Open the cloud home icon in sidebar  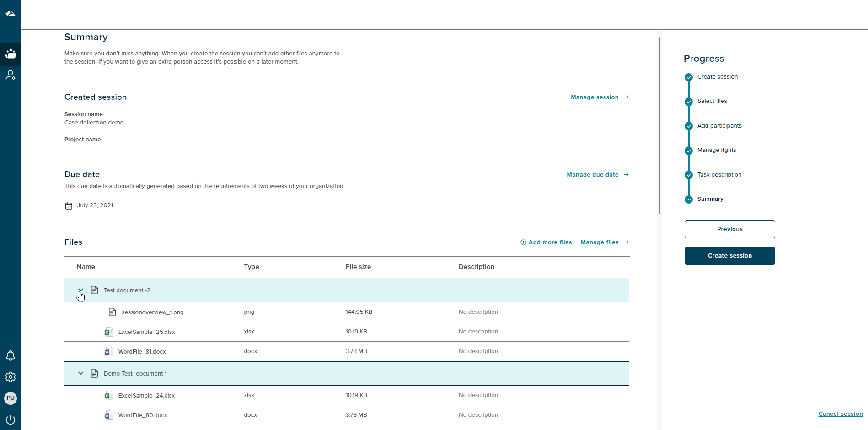11,14
